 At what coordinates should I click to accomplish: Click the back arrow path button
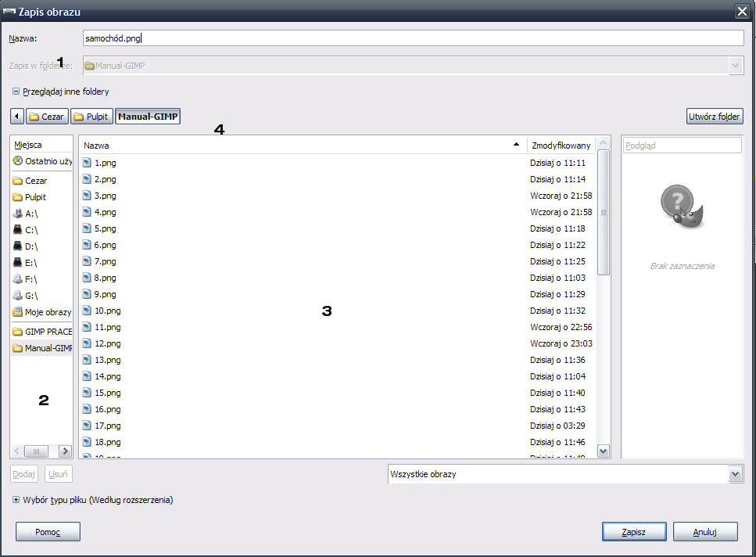[x=17, y=117]
